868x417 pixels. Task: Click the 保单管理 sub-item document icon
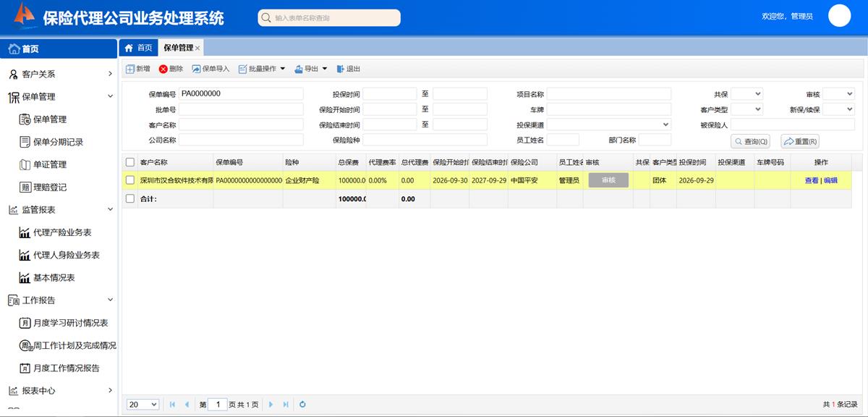point(25,119)
